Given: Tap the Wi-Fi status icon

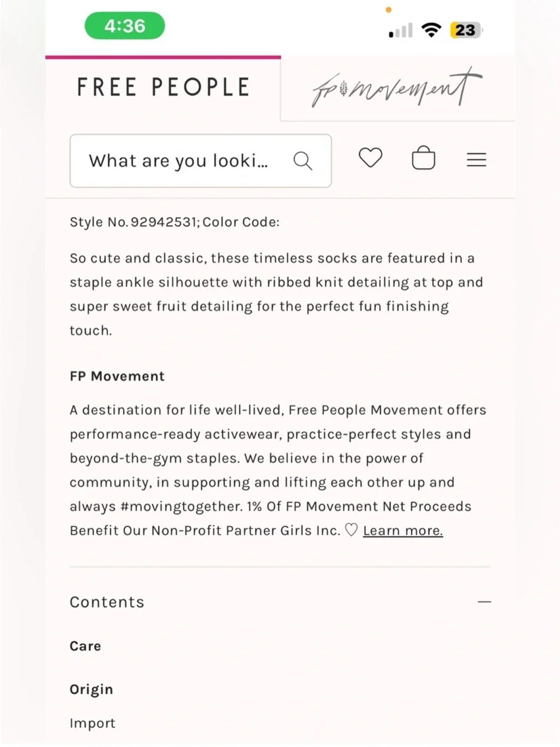Looking at the screenshot, I should pos(431,30).
